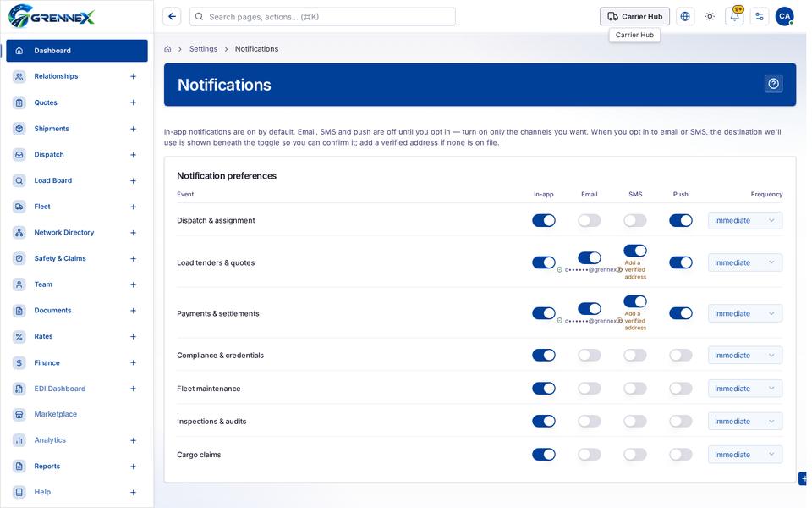Disable In-app for Compliance & credentials
The image size is (812, 508).
coord(544,355)
